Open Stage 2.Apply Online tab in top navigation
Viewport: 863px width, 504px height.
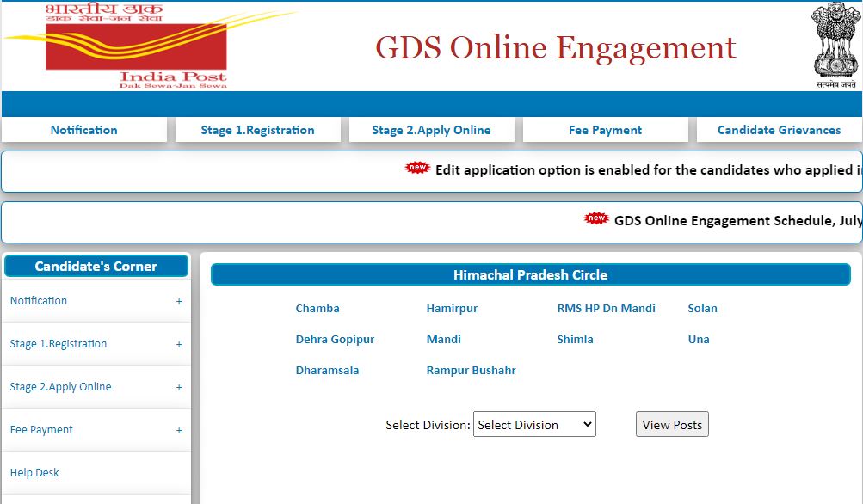[x=432, y=130]
